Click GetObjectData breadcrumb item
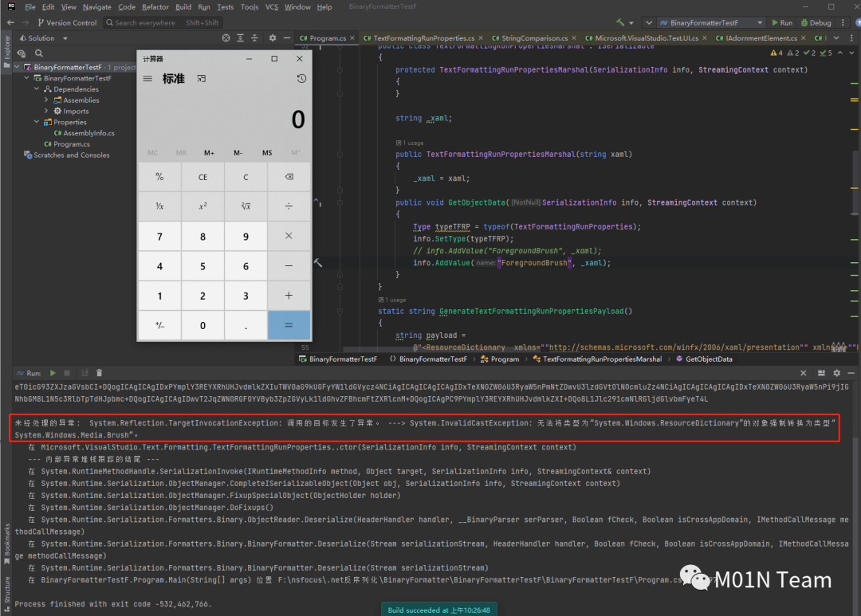Screen dimensions: 861x616 (704, 359)
